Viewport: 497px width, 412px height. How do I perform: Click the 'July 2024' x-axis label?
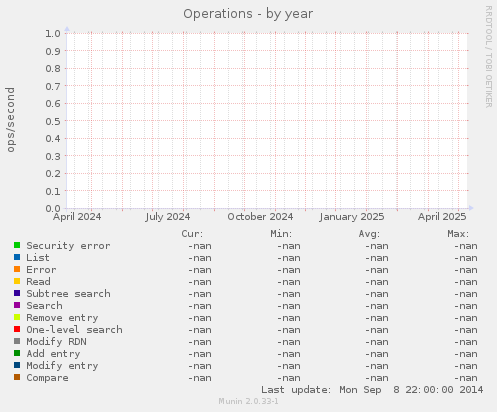pos(168,217)
